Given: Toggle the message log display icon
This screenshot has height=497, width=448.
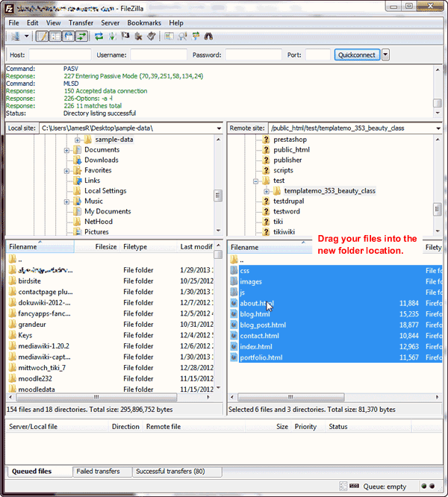Looking at the screenshot, I should [43, 36].
